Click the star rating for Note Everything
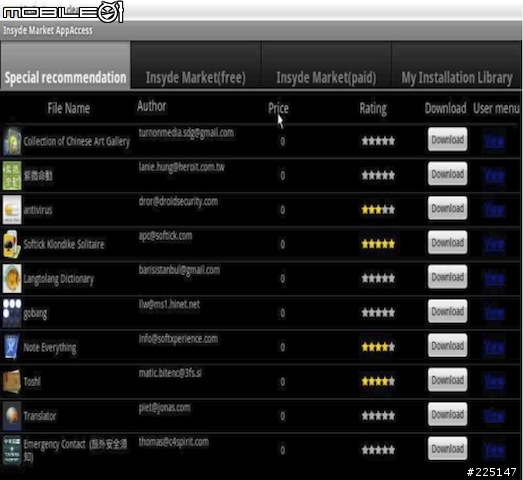This screenshot has width=523, height=480. point(378,347)
